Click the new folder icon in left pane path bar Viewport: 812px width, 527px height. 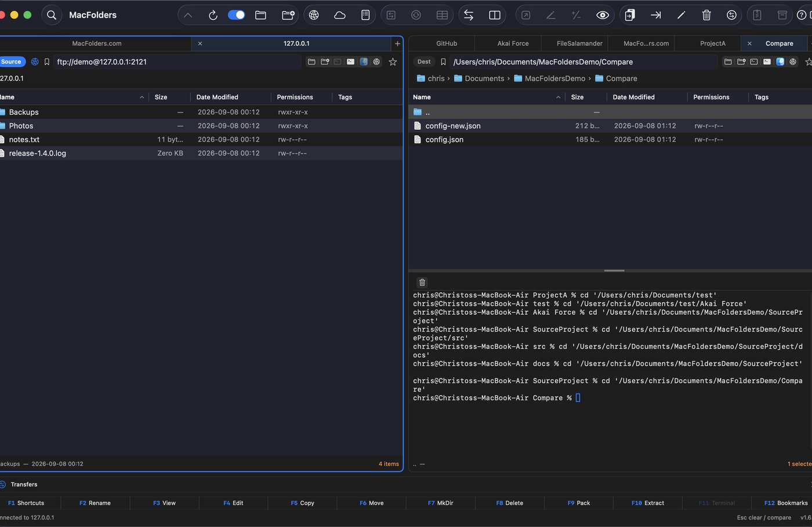(x=325, y=61)
